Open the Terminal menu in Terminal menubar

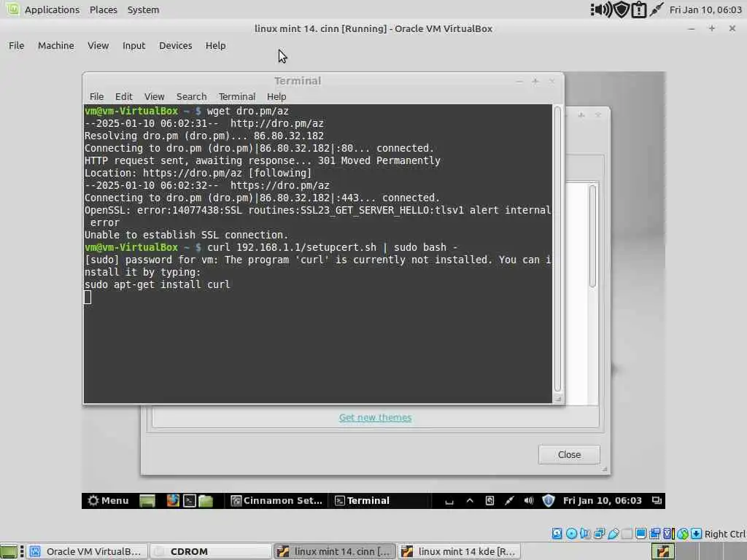(237, 97)
